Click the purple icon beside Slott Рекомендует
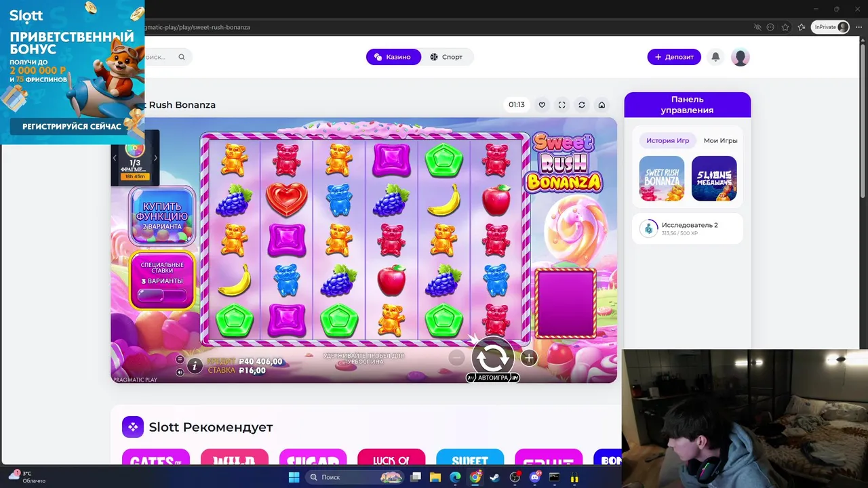868x488 pixels. click(x=133, y=427)
